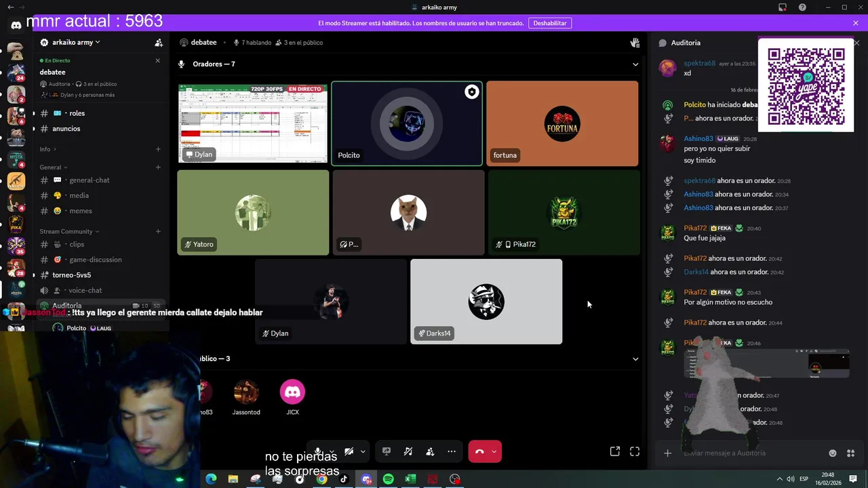Open TikTok from the taskbar

click(x=344, y=479)
